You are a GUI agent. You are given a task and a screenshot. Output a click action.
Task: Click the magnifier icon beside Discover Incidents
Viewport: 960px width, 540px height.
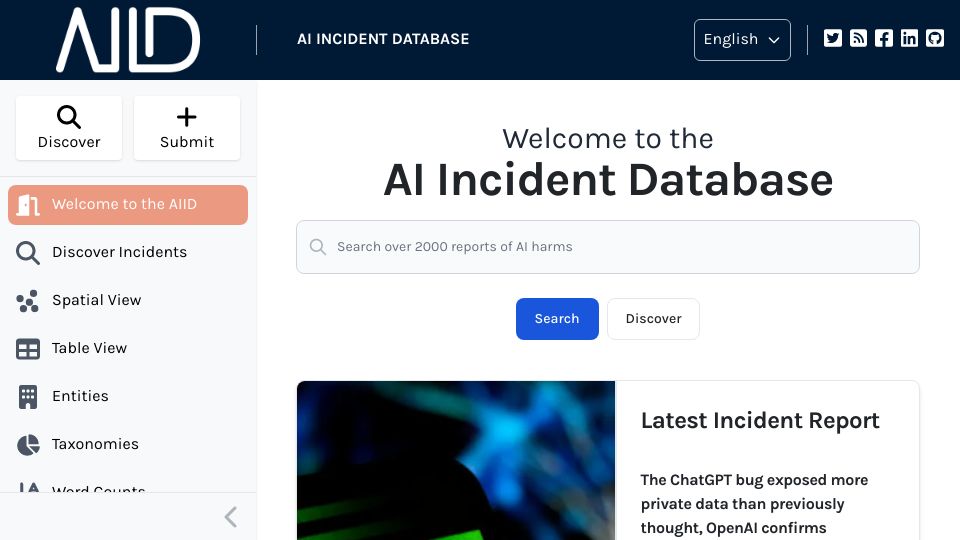pyautogui.click(x=28, y=252)
